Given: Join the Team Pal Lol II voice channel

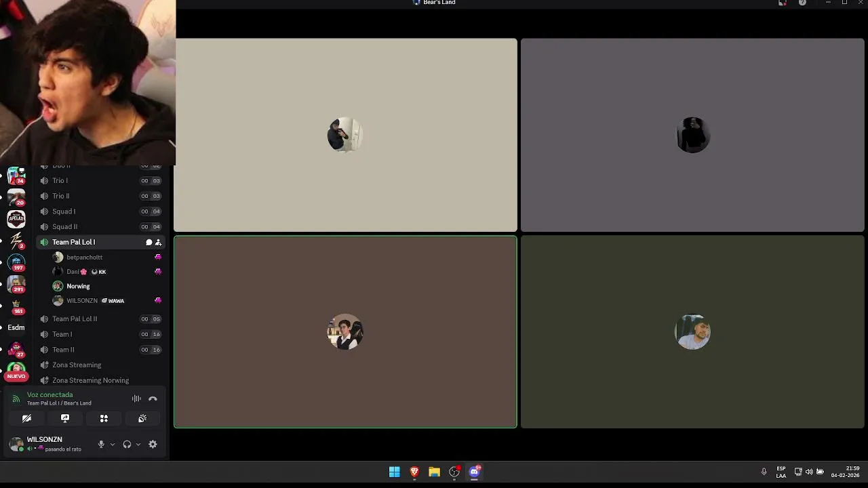Looking at the screenshot, I should 100,319.
